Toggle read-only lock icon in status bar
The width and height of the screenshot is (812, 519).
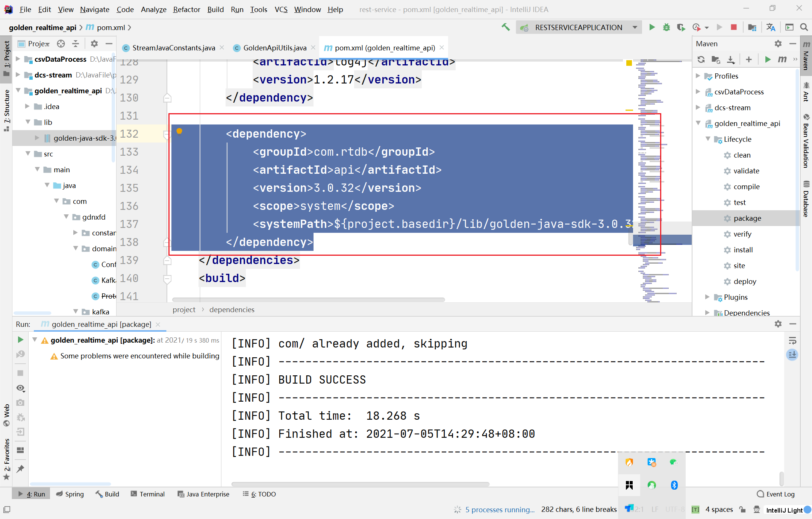(742, 510)
